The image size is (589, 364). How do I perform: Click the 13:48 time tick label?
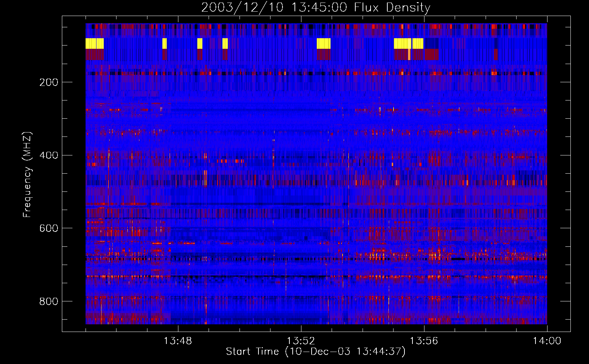(178, 341)
